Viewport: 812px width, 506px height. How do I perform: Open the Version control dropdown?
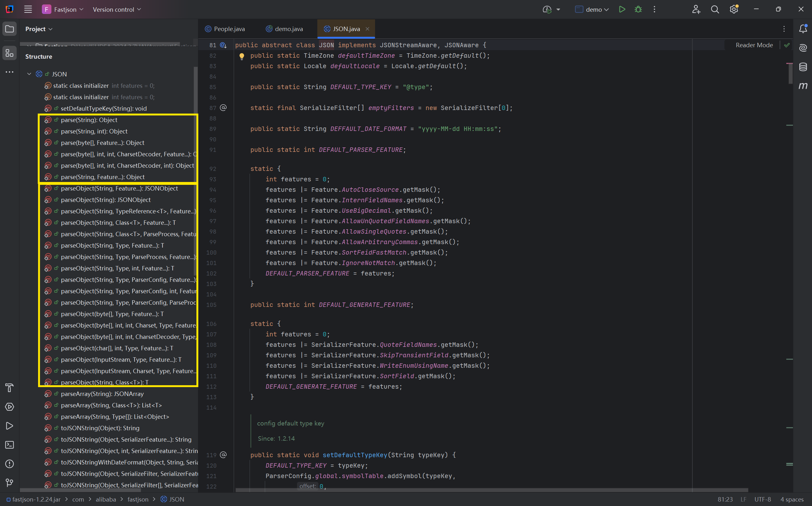(x=117, y=10)
